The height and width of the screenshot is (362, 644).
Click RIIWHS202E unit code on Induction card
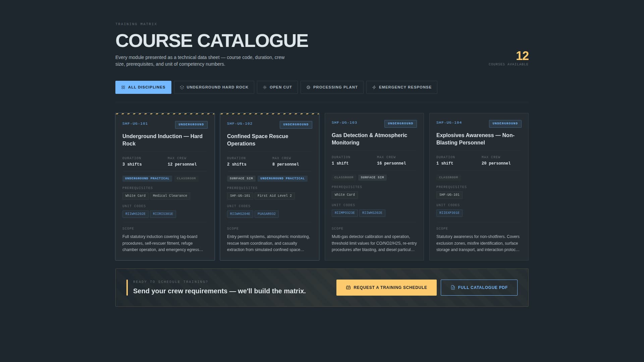pos(136,214)
